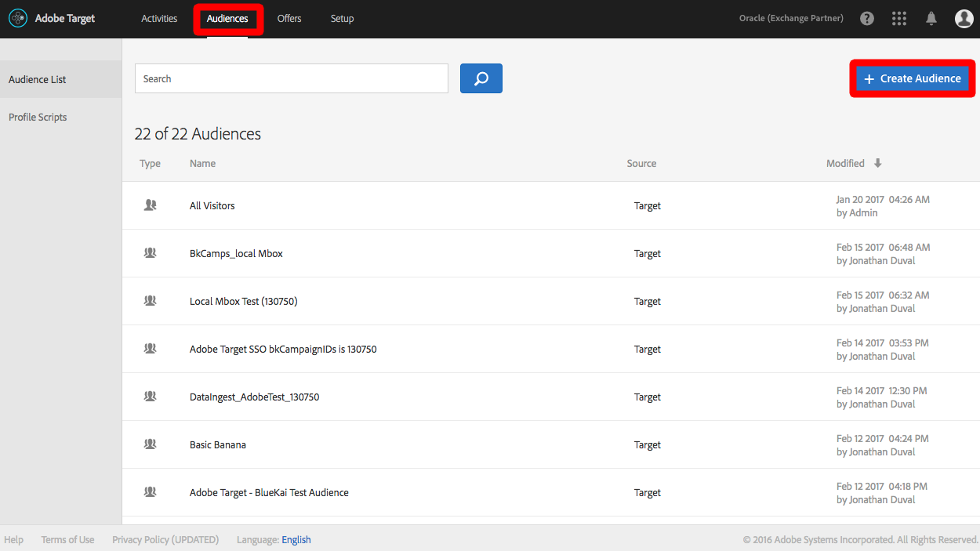Click the audience icon for Basic Banana

(x=151, y=444)
